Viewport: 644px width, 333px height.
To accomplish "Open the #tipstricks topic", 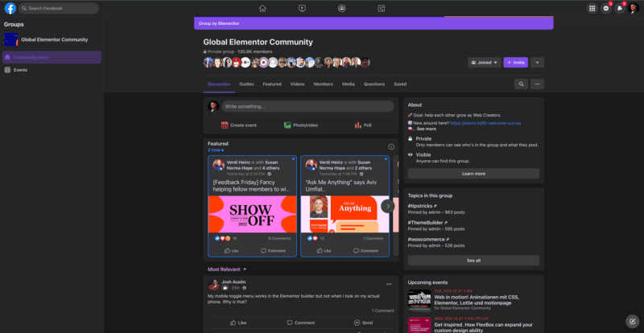I will pos(419,206).
